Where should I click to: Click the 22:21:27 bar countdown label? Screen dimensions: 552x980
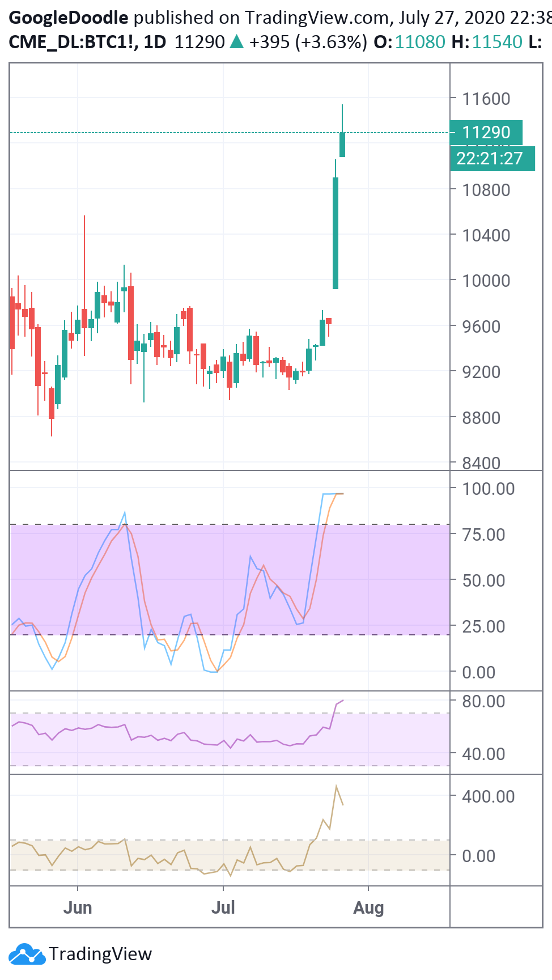[492, 158]
